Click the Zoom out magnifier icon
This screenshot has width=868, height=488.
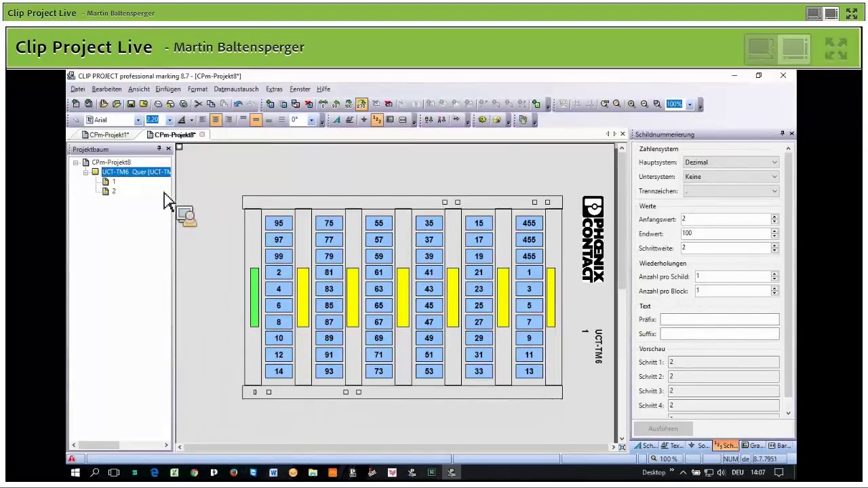coord(644,104)
